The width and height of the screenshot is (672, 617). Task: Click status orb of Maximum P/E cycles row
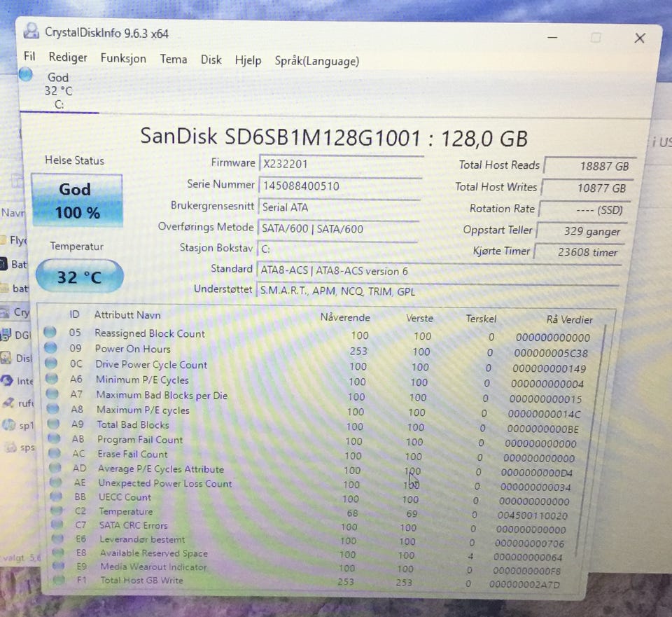52,408
